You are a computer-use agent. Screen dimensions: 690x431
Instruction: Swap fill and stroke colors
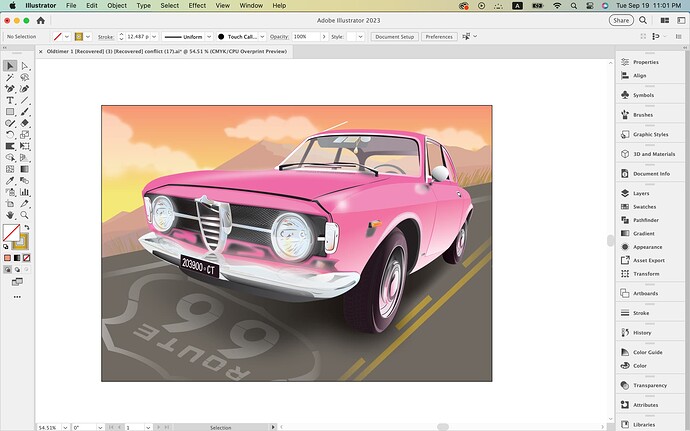[x=27, y=228]
